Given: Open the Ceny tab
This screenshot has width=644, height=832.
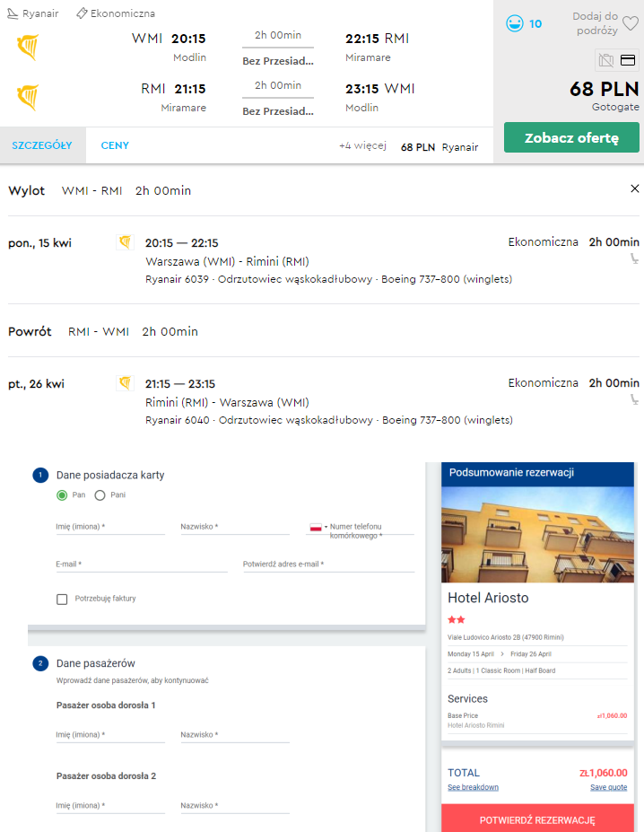Looking at the screenshot, I should coord(115,145).
